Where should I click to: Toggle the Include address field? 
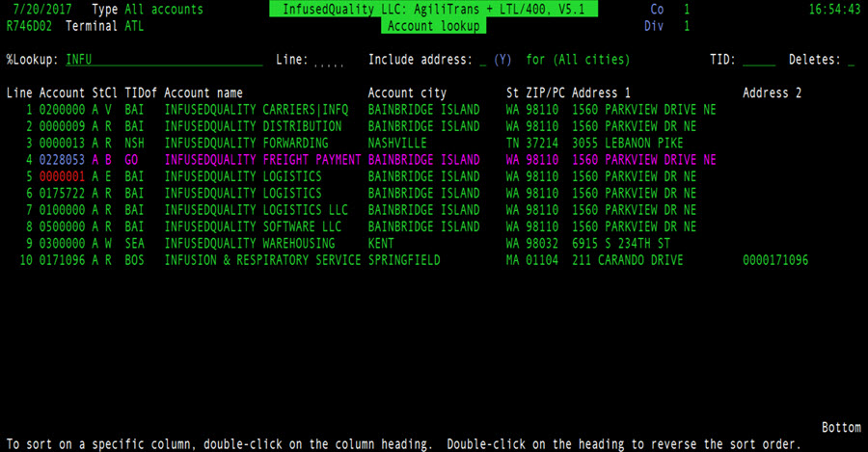point(482,60)
